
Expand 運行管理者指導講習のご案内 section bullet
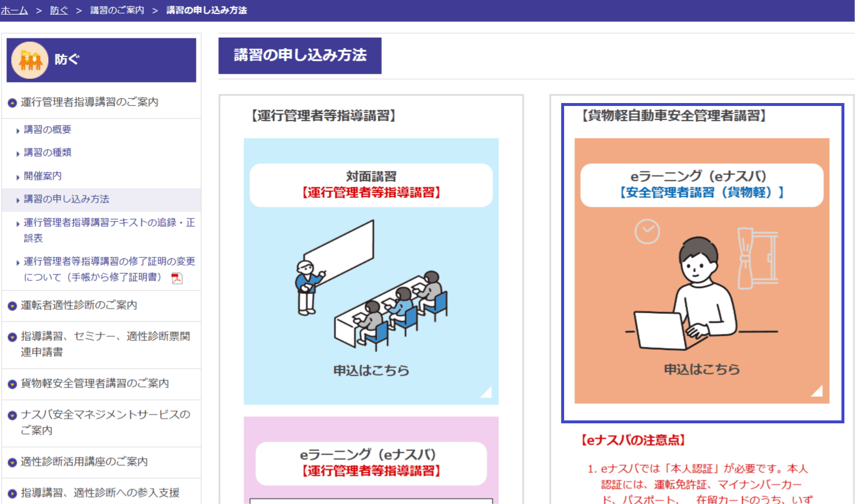click(12, 103)
